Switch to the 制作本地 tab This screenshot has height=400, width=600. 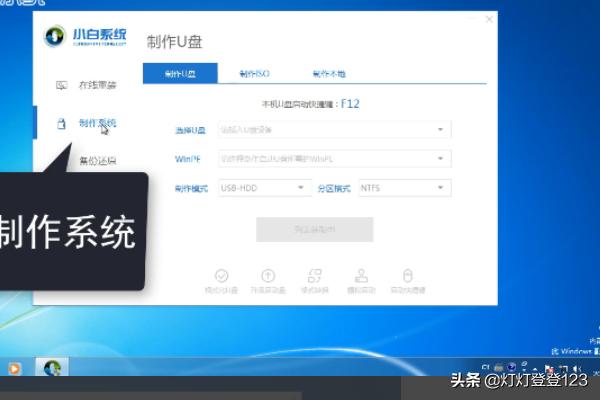(x=329, y=73)
